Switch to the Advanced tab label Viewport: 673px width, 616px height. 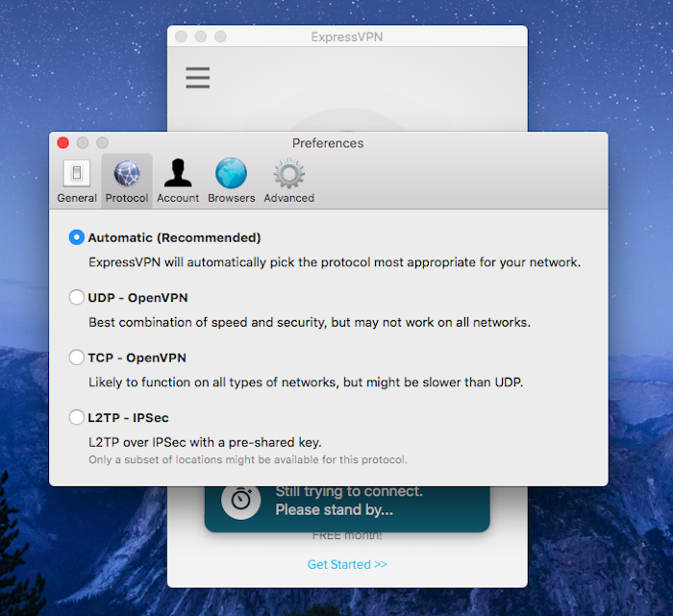click(288, 198)
